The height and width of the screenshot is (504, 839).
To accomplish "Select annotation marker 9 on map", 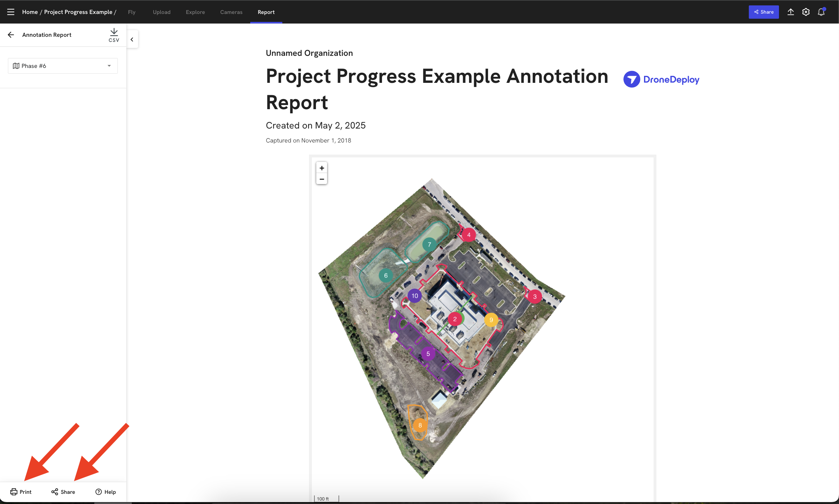I will click(x=491, y=320).
